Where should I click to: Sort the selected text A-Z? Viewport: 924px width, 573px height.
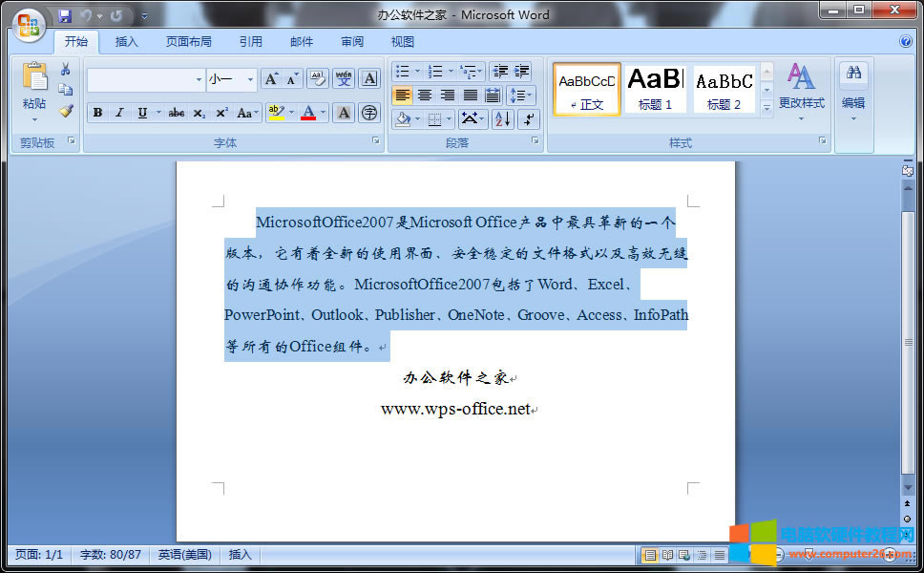(x=503, y=119)
